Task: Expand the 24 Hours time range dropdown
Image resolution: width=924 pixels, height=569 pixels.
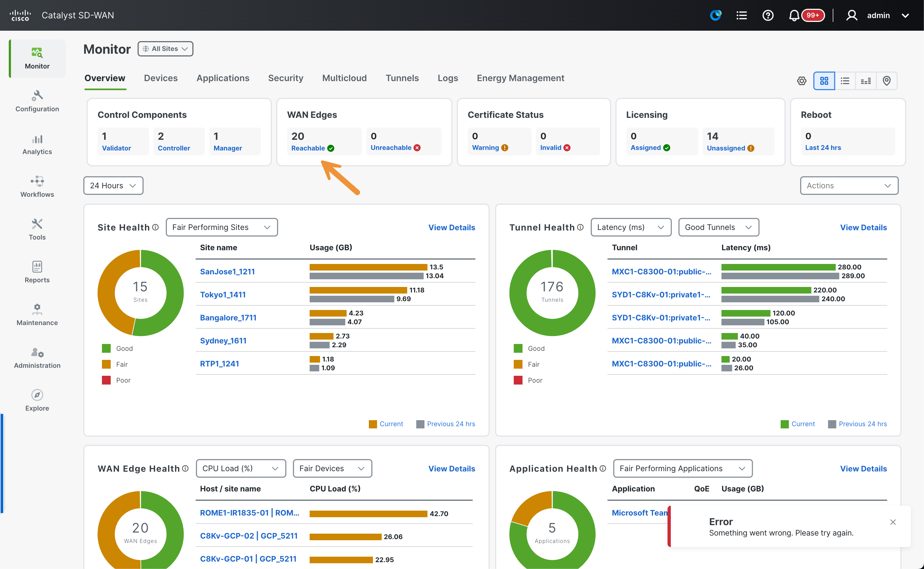Action: point(113,186)
